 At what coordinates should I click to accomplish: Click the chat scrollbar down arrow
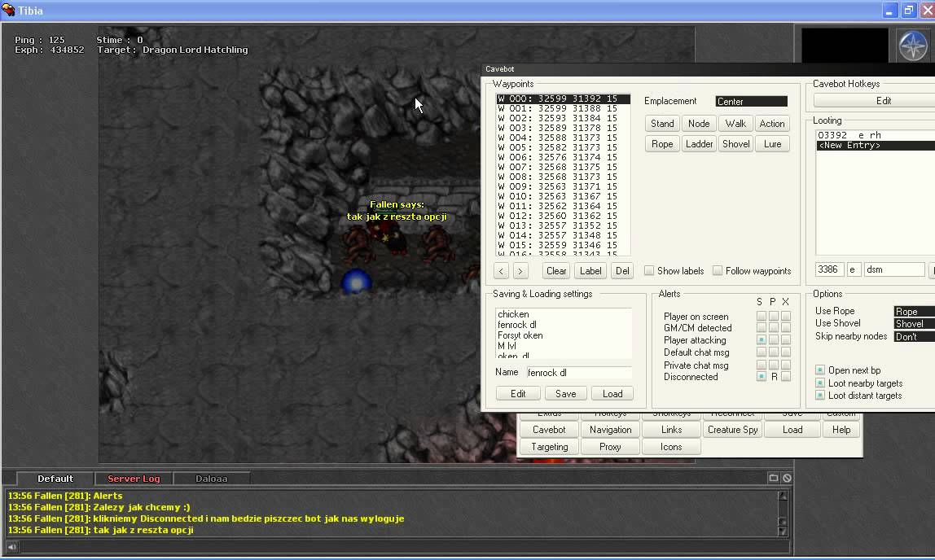click(x=783, y=531)
